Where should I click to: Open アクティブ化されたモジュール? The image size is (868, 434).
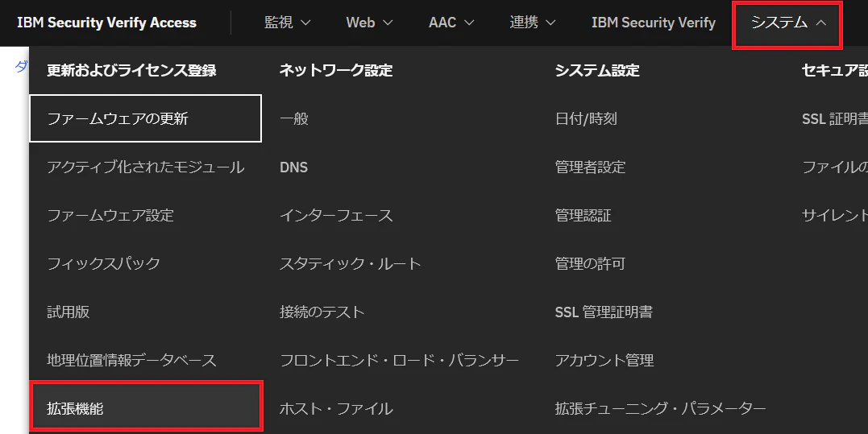146,167
